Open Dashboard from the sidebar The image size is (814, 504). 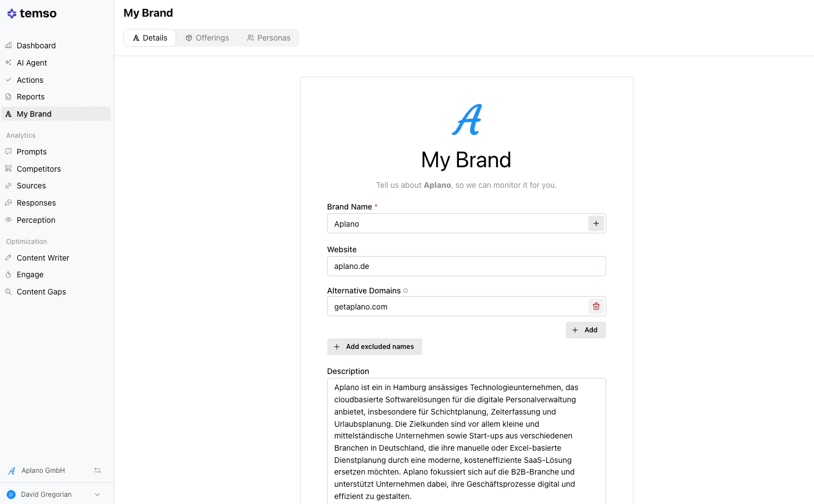click(36, 46)
